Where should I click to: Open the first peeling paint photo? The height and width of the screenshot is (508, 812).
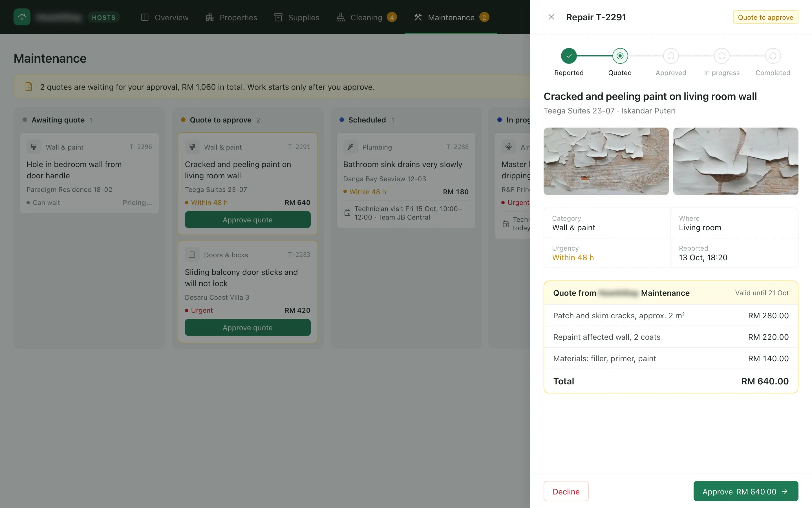tap(606, 161)
